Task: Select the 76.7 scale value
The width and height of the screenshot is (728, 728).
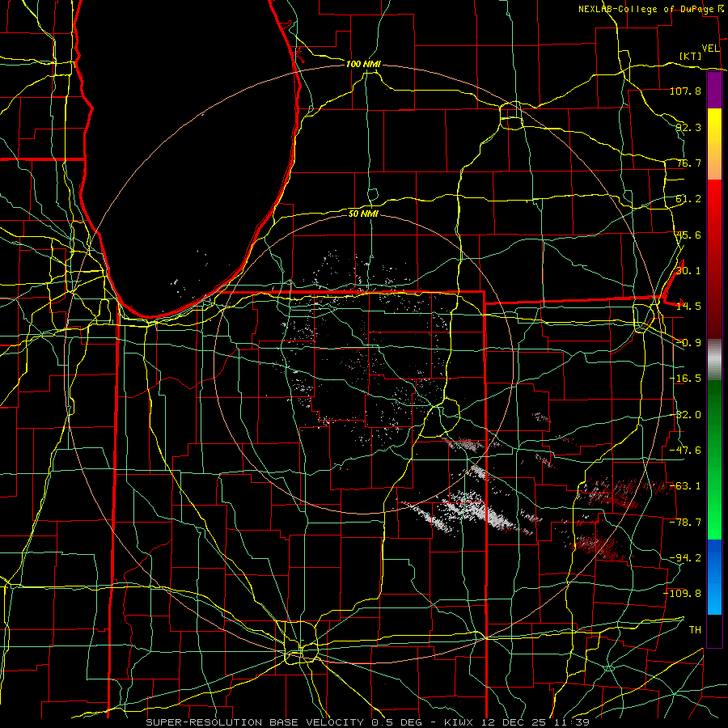Action: (688, 163)
